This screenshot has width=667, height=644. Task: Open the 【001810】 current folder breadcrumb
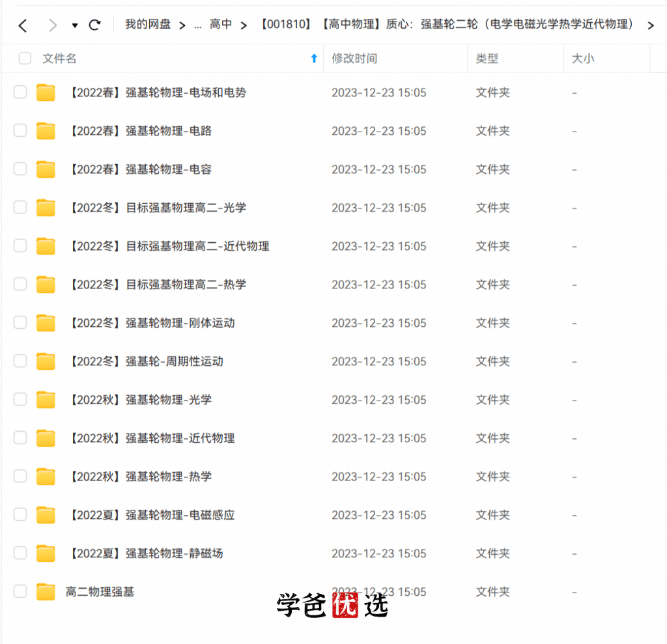click(447, 24)
